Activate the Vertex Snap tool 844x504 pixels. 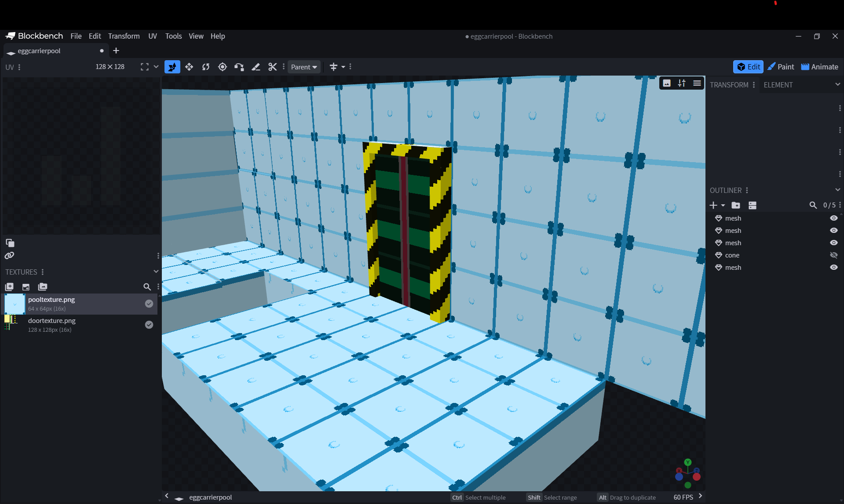point(239,67)
